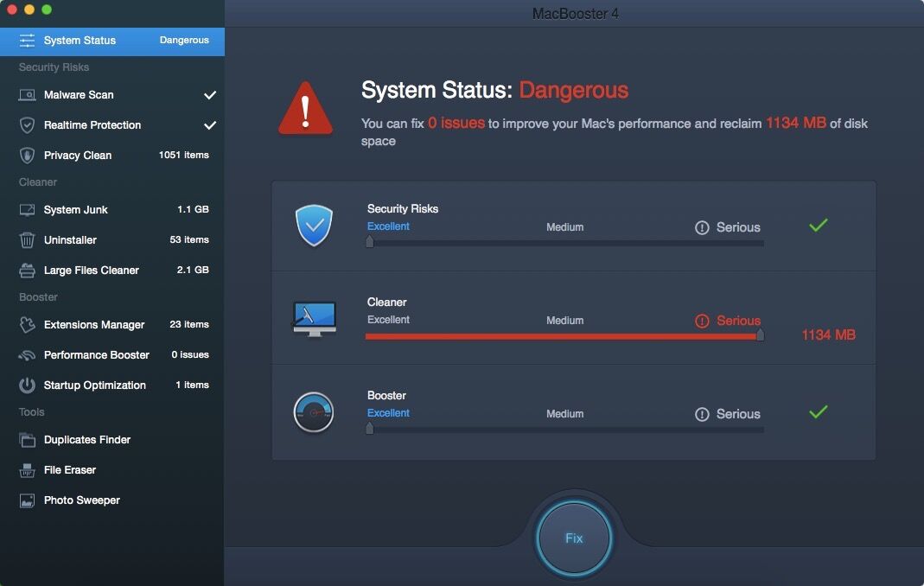Click 'Excellent' label in Security Risks row
The height and width of the screenshot is (586, 924).
(388, 226)
